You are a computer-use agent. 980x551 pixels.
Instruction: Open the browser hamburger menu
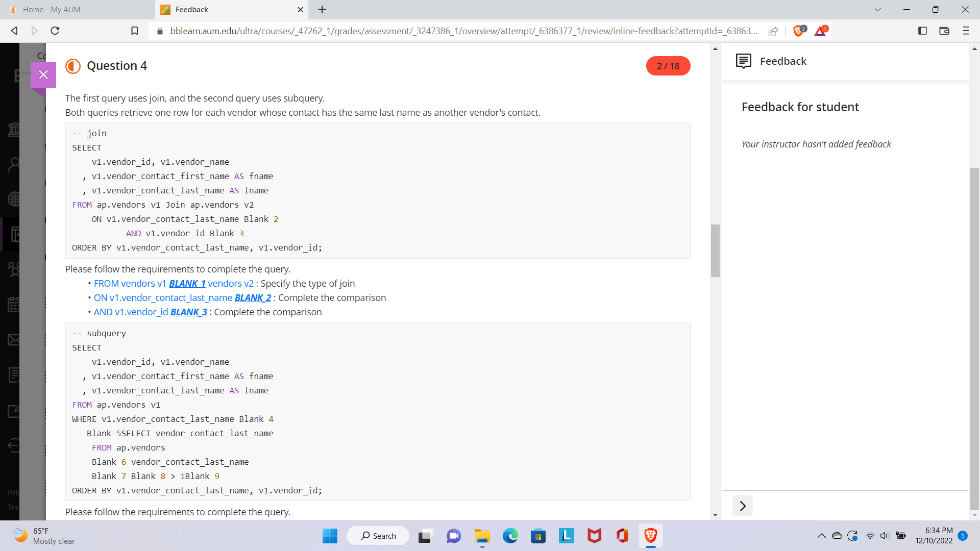pos(966,31)
